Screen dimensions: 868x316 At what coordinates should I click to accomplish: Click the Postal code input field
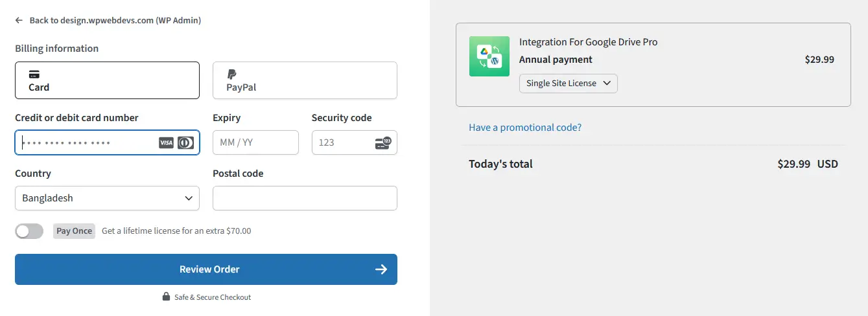pyautogui.click(x=305, y=198)
